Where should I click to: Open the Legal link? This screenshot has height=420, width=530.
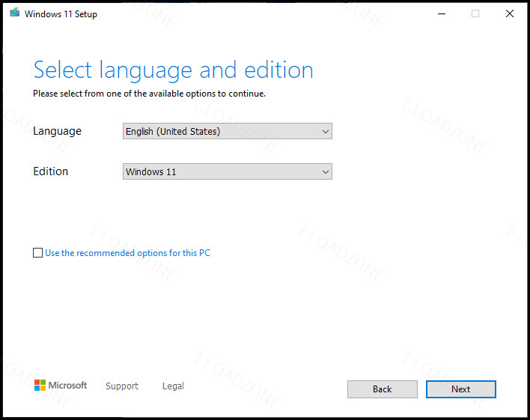click(173, 386)
